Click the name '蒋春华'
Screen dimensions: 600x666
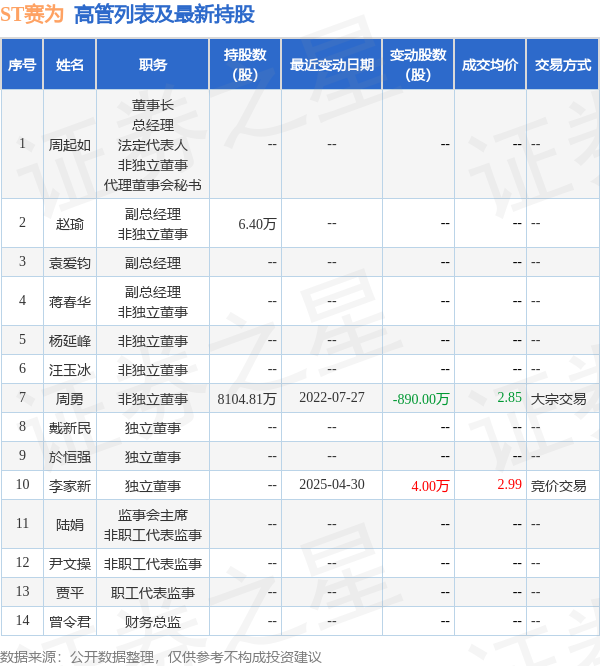tap(70, 302)
